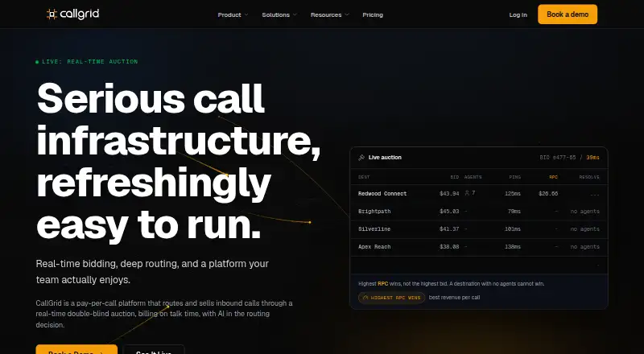Click the 'Highest RPC wins, not the highest bid' note
Viewport: 644px width, 354px height.
[452, 284]
